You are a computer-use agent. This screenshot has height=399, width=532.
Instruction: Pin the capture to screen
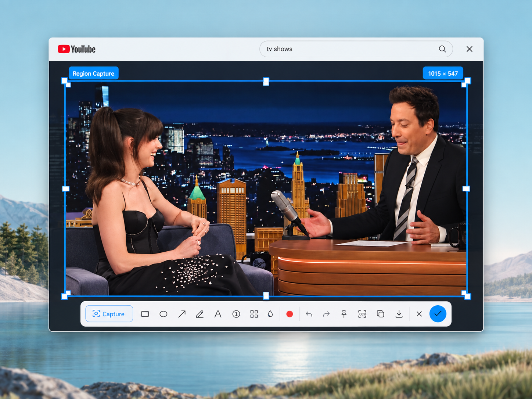[344, 314]
